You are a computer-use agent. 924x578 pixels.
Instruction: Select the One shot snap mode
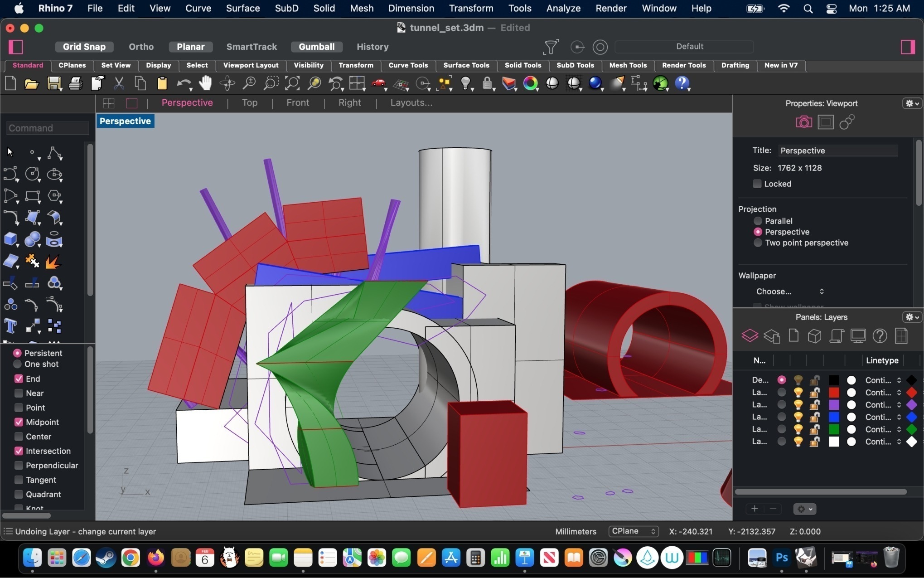17,364
